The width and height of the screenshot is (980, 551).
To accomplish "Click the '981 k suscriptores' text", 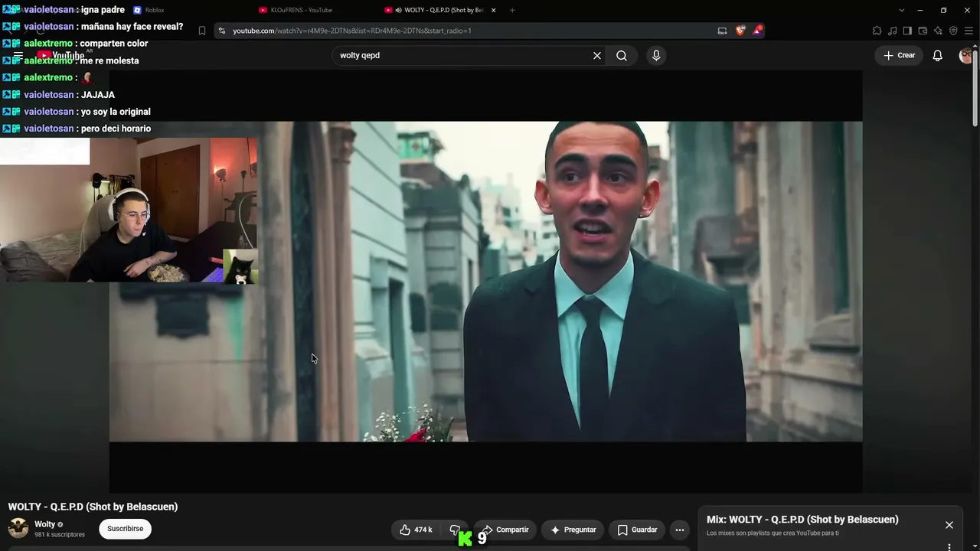I will click(x=60, y=535).
